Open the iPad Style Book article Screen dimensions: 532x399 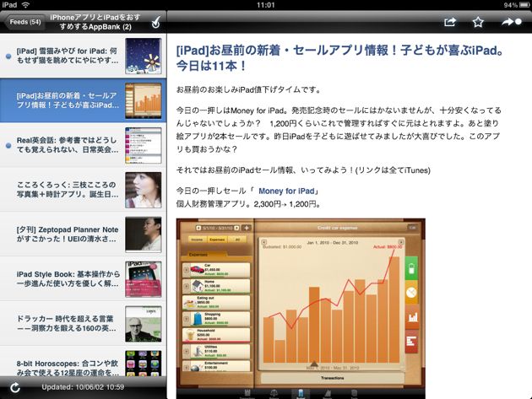point(83,279)
